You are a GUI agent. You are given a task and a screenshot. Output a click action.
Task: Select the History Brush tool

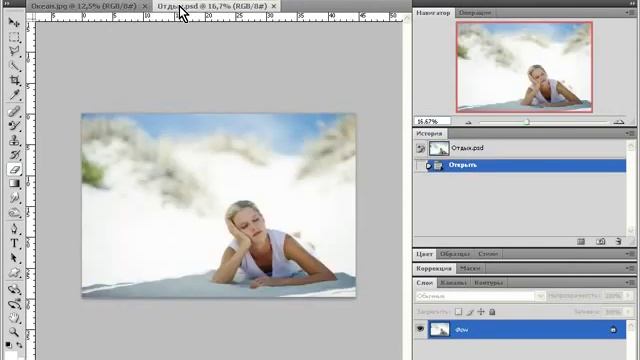(14, 155)
